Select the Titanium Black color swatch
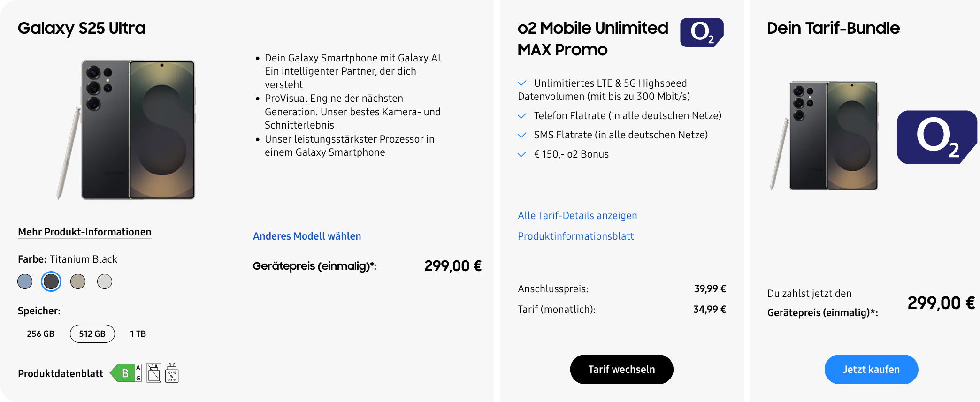 tap(51, 281)
